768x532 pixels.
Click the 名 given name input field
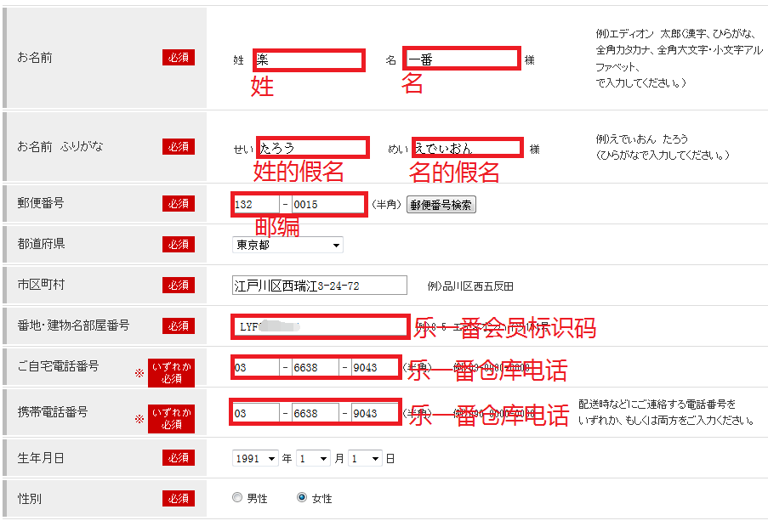coord(462,59)
